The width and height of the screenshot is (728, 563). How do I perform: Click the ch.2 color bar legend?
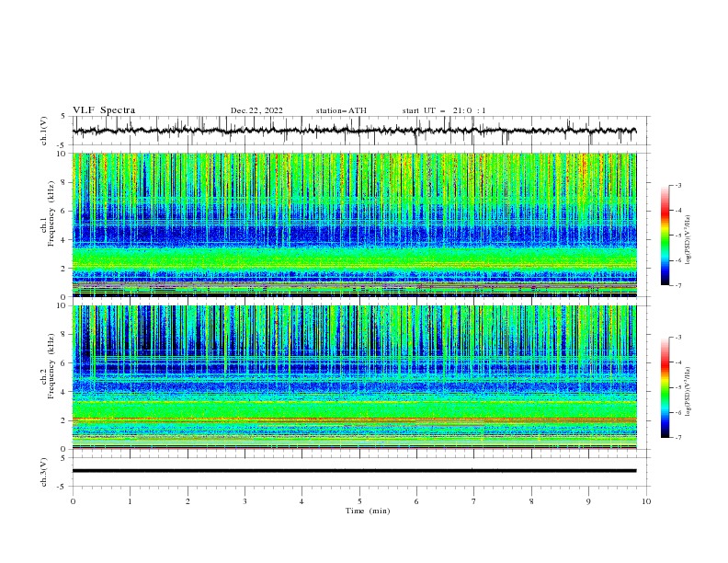[x=665, y=387]
